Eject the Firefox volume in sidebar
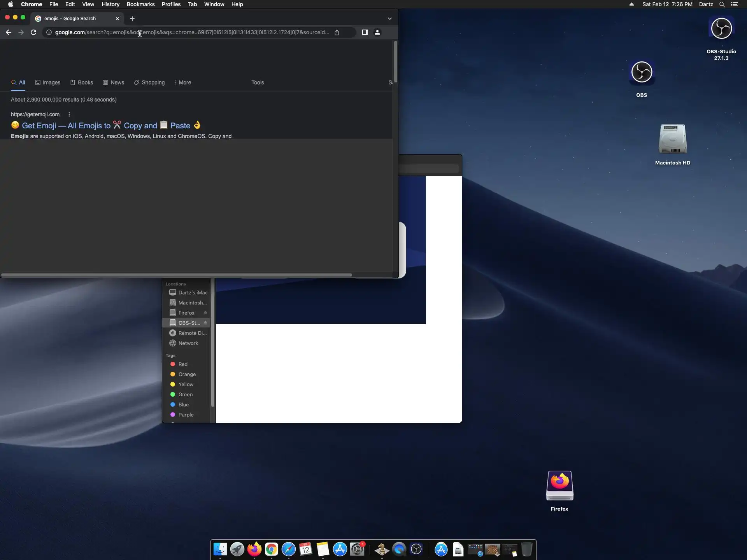The height and width of the screenshot is (560, 747). coord(205,313)
